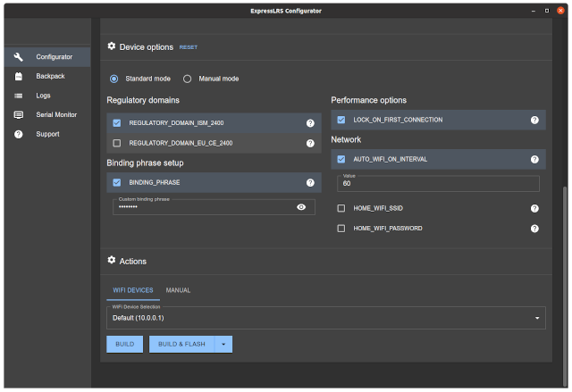Image resolution: width=572 pixels, height=392 pixels.
Task: Reveal the custom binding phrase text
Action: 301,207
